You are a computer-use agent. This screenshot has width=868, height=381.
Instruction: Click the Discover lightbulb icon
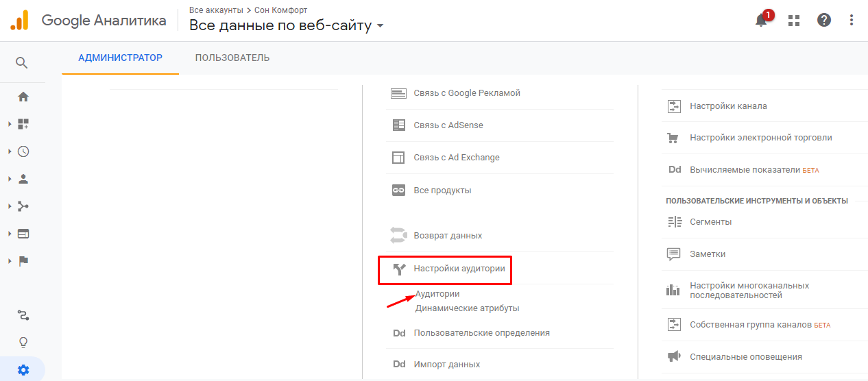(23, 343)
